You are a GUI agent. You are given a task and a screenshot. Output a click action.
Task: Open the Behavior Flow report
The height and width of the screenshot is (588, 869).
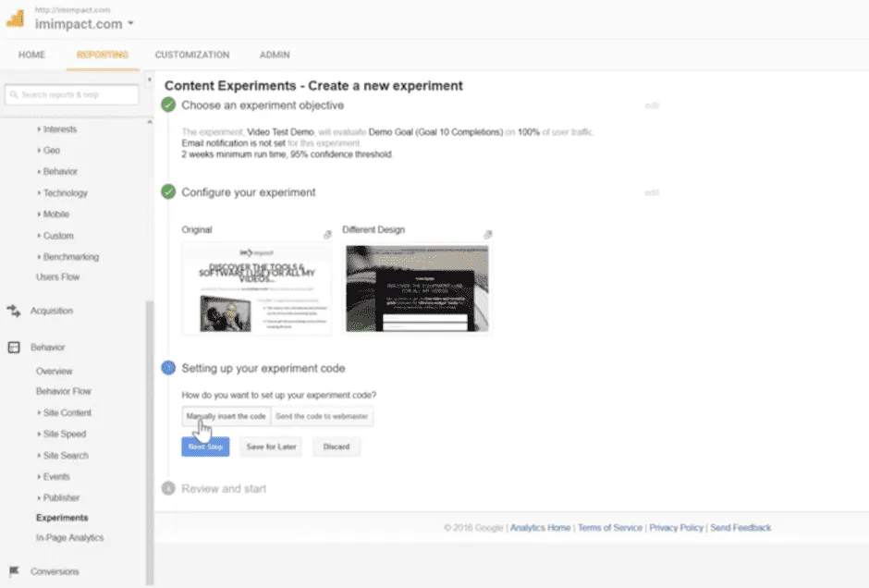pos(64,391)
